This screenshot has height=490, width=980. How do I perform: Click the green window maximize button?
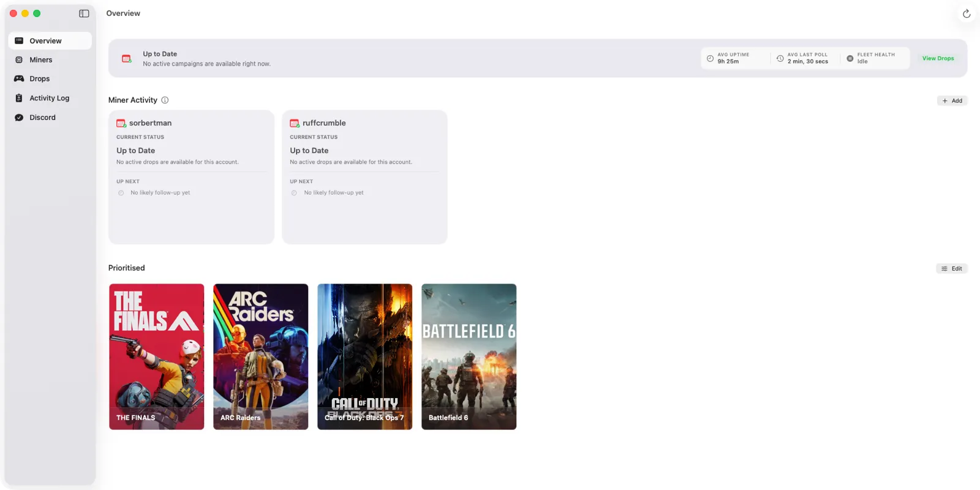point(37,13)
